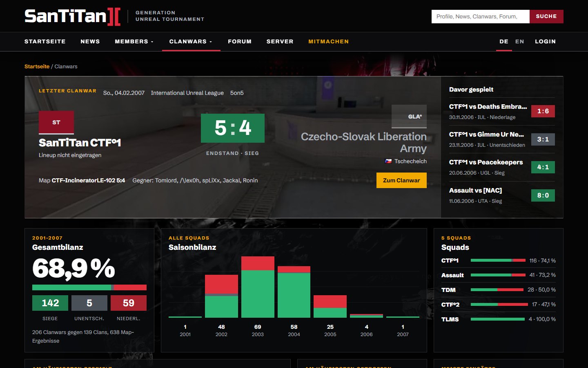Open CTF°1 vs Gimme Ur Ne... match
The image size is (588, 368).
(486, 135)
